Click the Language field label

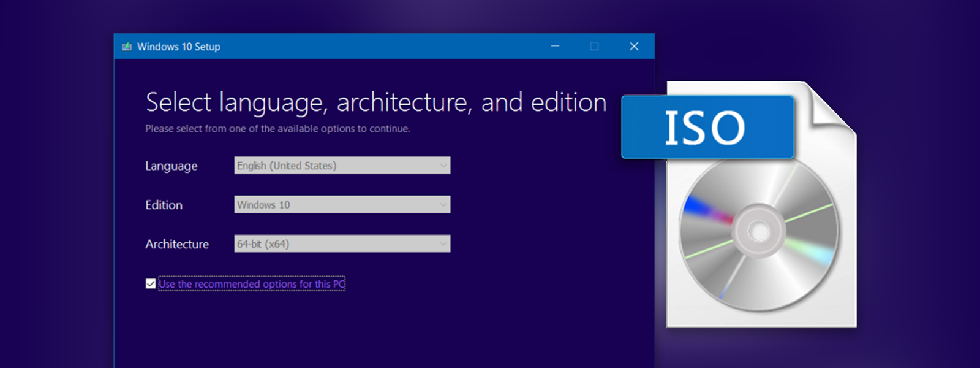(171, 166)
